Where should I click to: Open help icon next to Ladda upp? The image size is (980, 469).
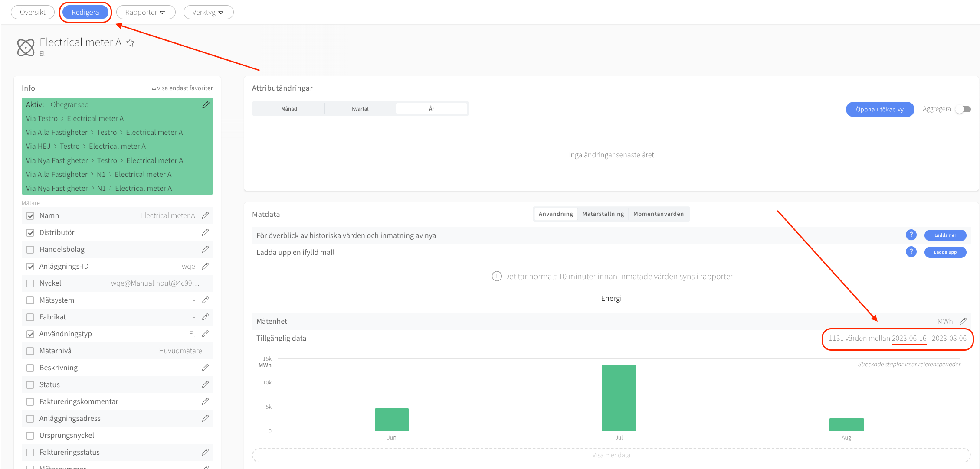[911, 252]
